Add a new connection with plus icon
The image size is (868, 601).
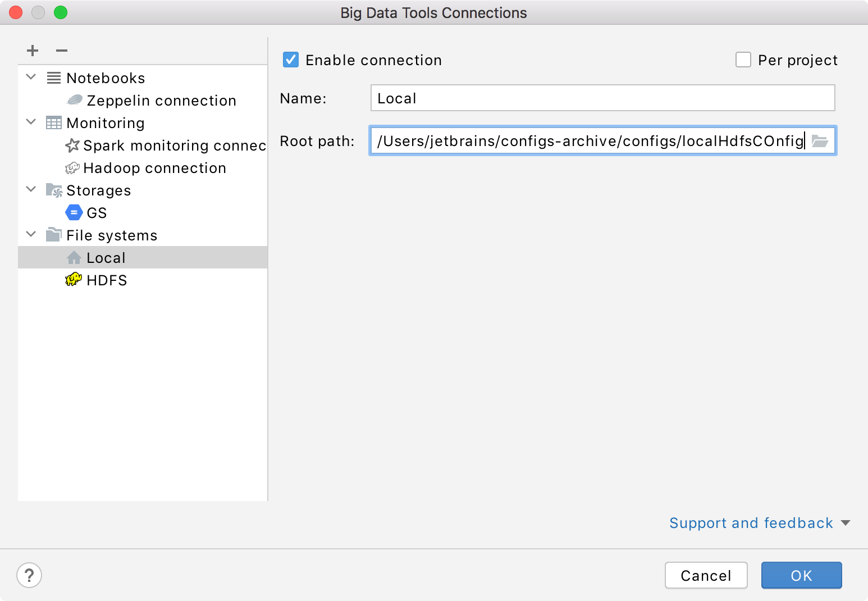coord(33,51)
